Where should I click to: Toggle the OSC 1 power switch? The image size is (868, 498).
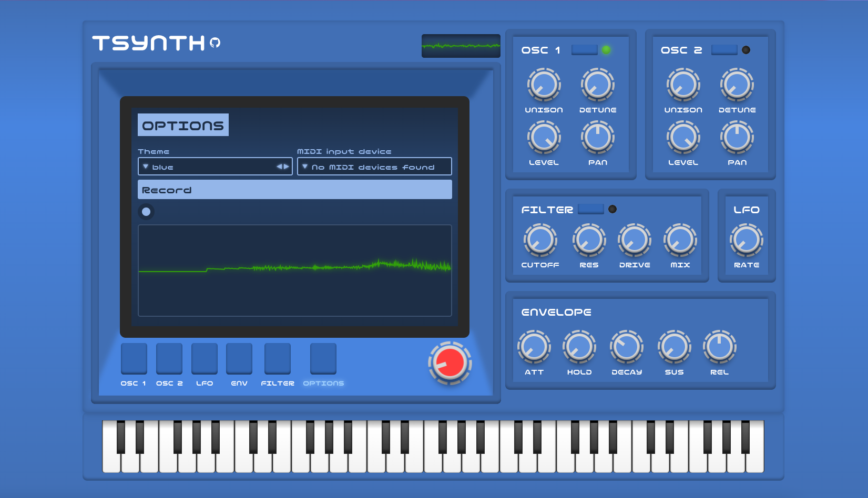pos(585,50)
